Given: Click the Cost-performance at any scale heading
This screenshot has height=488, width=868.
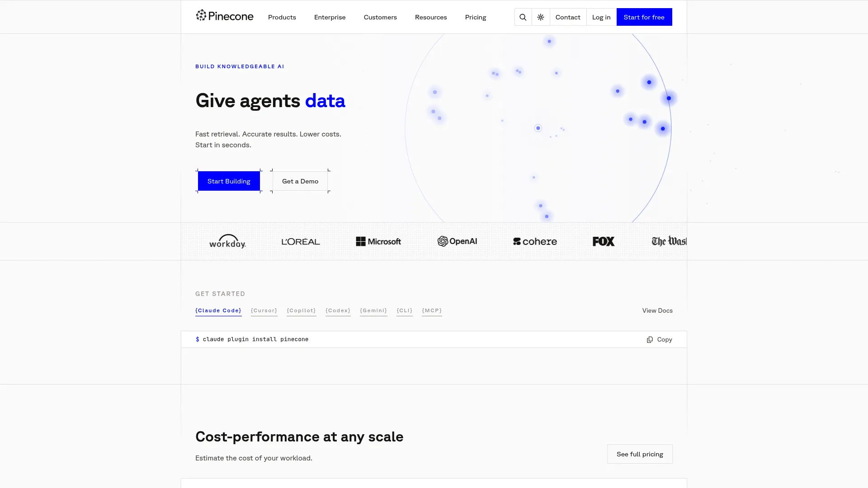Looking at the screenshot, I should (299, 436).
